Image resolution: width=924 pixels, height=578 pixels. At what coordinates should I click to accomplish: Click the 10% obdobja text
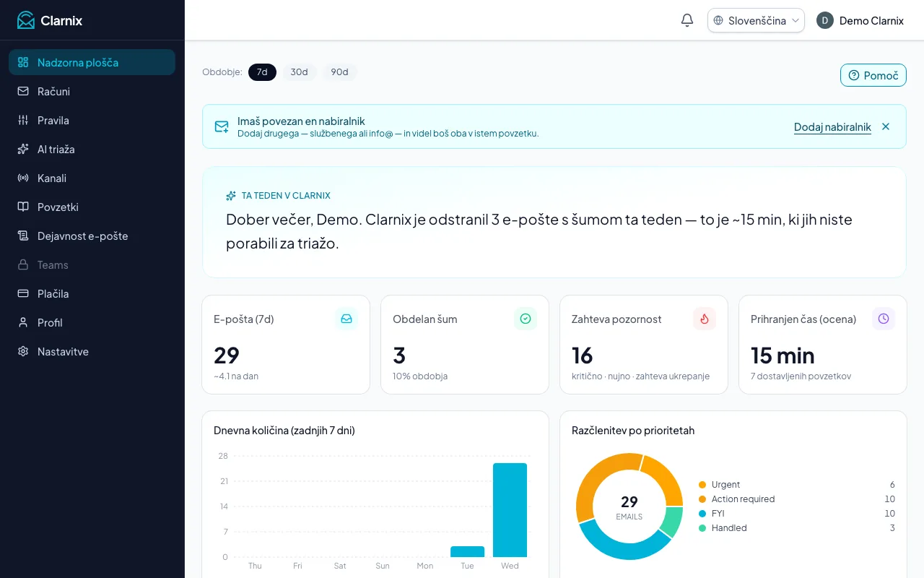click(x=420, y=376)
